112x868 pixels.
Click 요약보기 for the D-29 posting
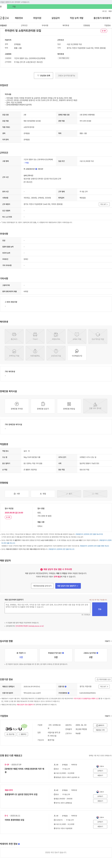pyautogui.click(x=100, y=771)
